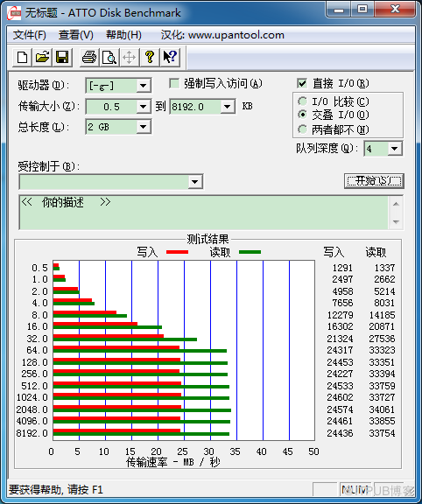Open the 队列深度 queue depth dropdown
Image resolution: width=422 pixels, height=504 pixels.
tap(395, 149)
